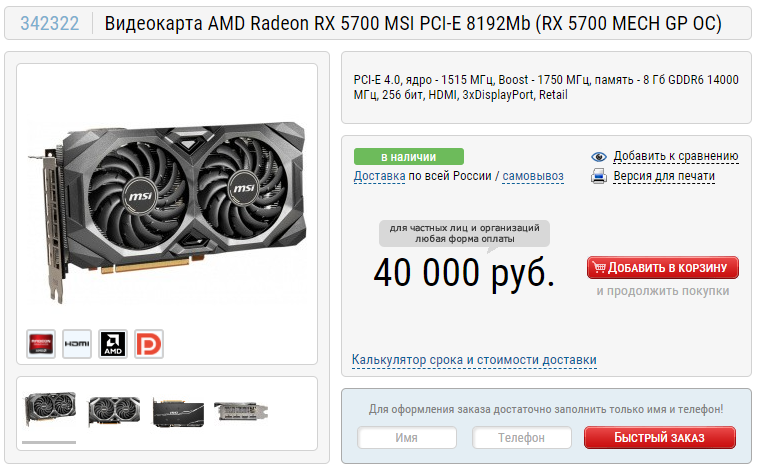The height and width of the screenshot is (469, 758).
Task: Select the second angled card thumbnail
Action: coord(114,411)
